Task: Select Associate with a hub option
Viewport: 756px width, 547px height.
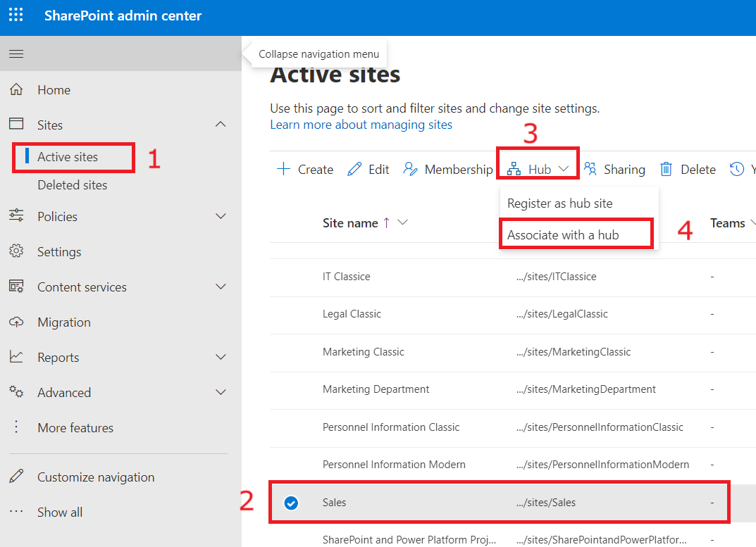Action: [563, 235]
